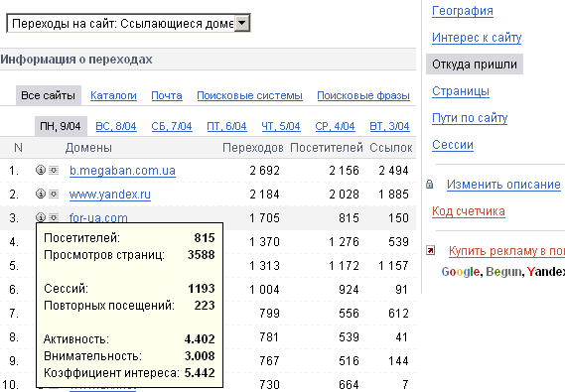
Task: Click Изменить описание link
Action: tap(503, 185)
